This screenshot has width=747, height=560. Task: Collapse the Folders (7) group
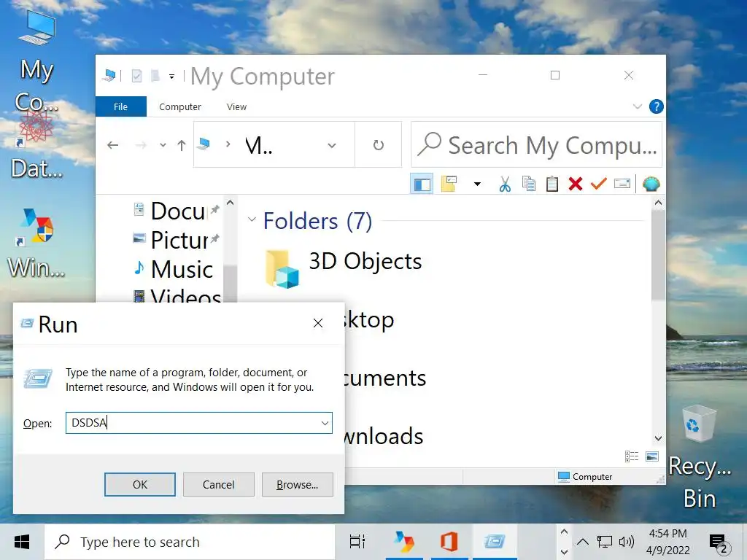tap(252, 220)
